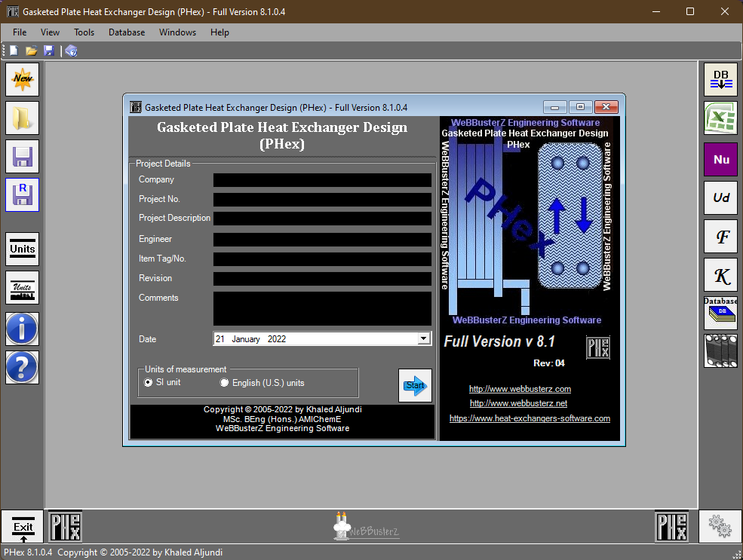Open the View menu
743x560 pixels.
coord(50,32)
